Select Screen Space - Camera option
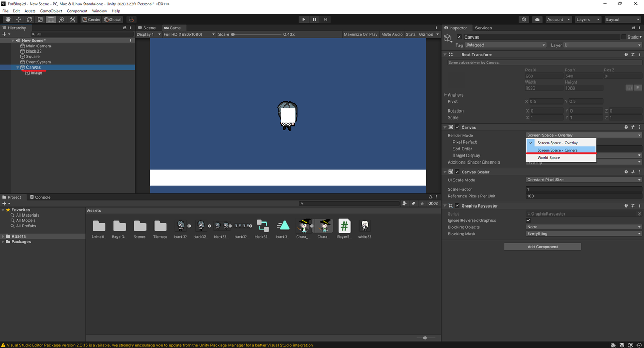Viewport: 644px width, 348px height. [x=561, y=150]
